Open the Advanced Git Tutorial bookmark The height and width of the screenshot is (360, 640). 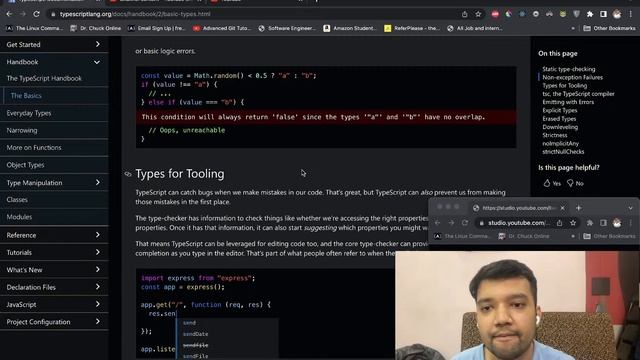coord(222,28)
